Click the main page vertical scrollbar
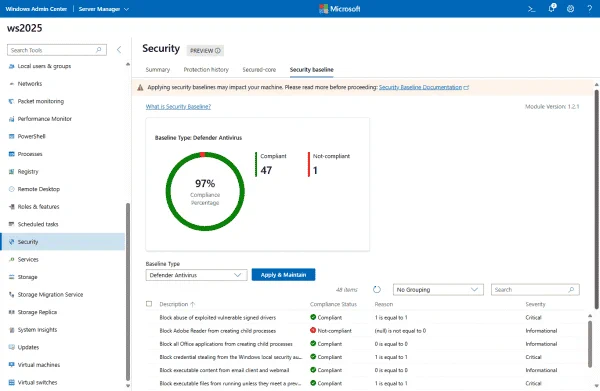The image size is (600, 391). click(x=597, y=199)
